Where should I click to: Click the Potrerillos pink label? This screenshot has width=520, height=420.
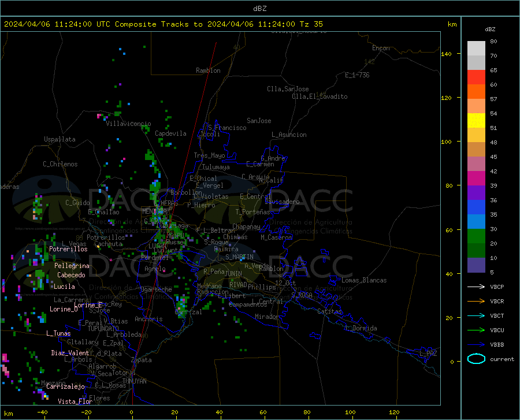click(x=68, y=249)
